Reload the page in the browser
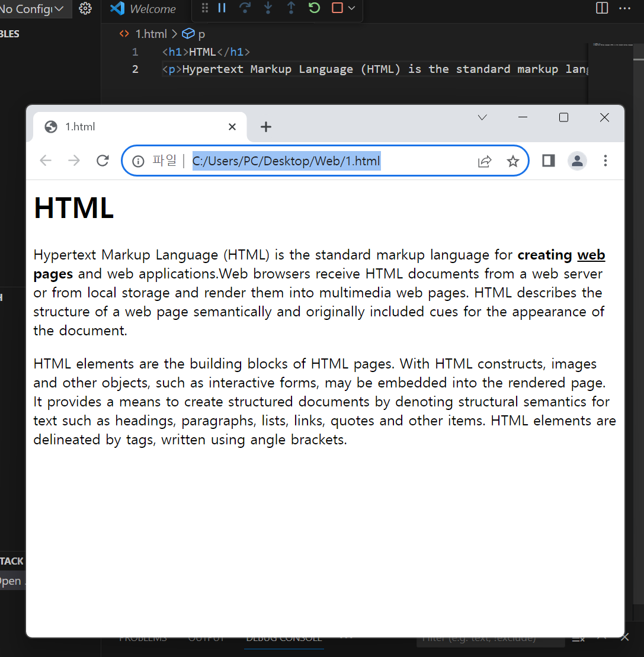This screenshot has height=657, width=644. tap(102, 160)
